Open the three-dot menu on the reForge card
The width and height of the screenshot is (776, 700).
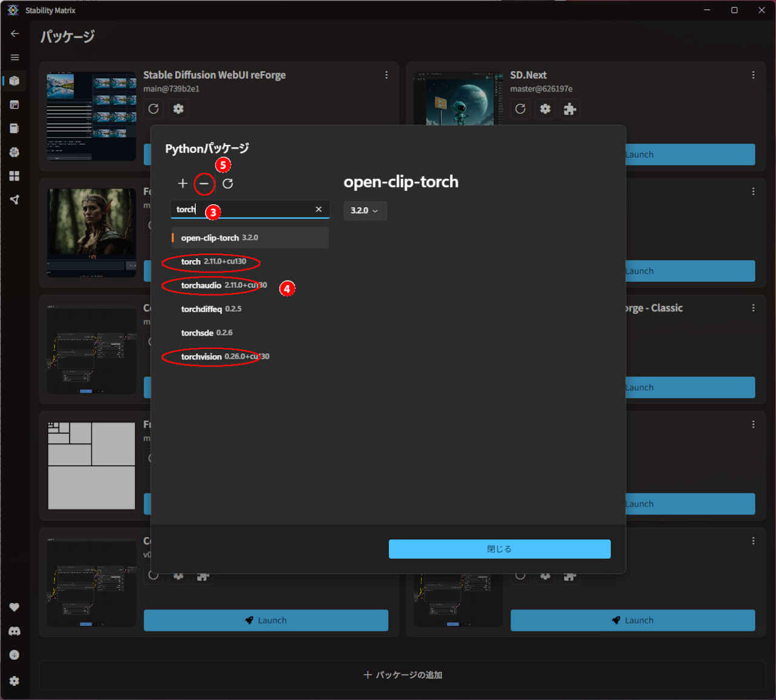coord(386,75)
